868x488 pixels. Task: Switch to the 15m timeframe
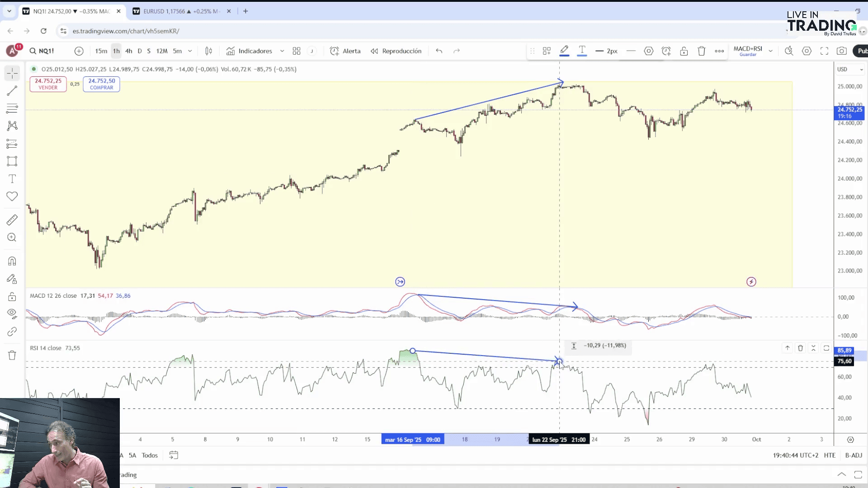pos(101,51)
